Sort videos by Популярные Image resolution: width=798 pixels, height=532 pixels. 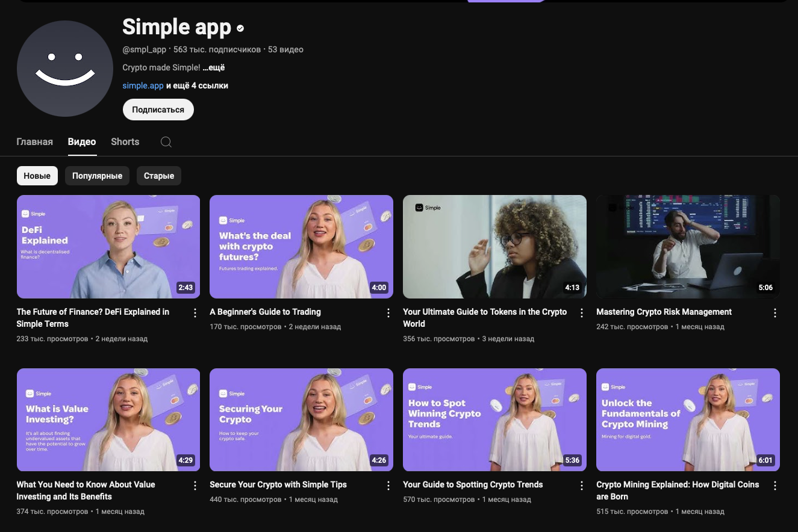point(97,176)
